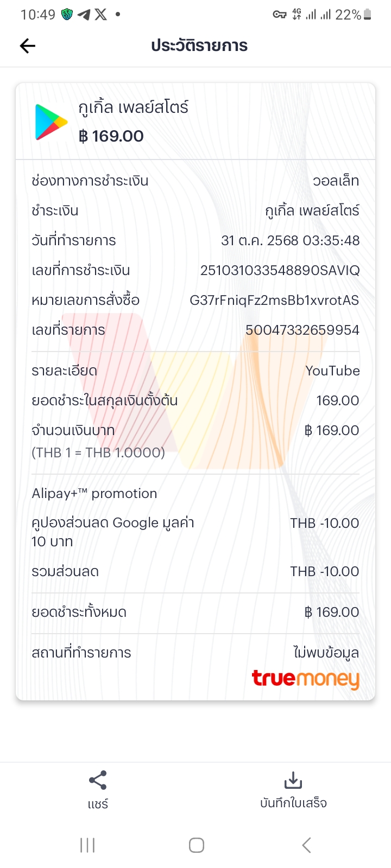Image resolution: width=391 pixels, height=868 pixels.
Task: Tap the battery status icon
Action: point(368,15)
